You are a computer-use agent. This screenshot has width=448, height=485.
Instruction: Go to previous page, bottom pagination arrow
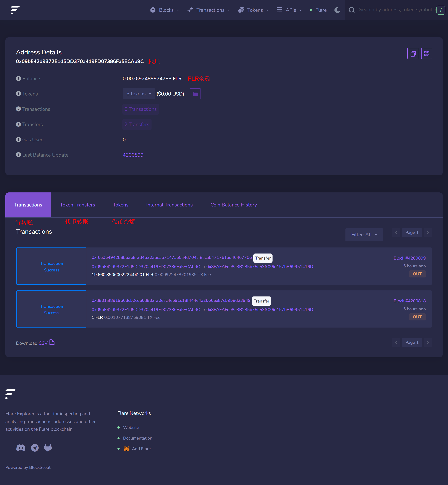(x=396, y=342)
